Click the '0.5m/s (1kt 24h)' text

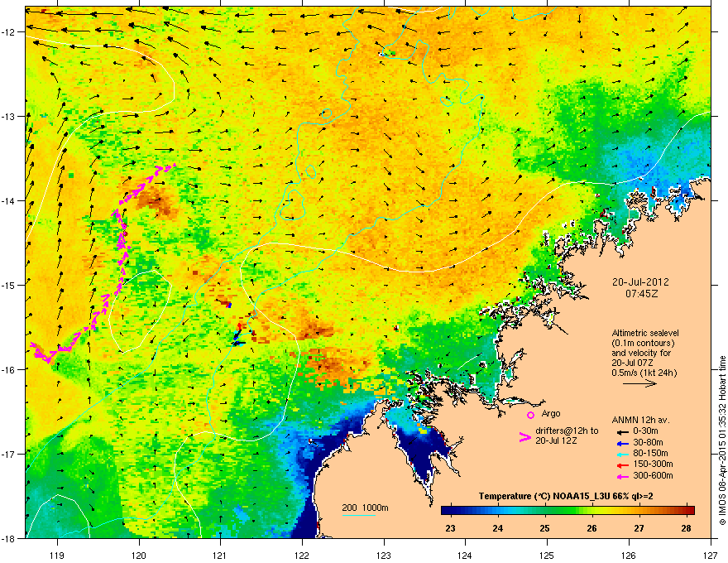[x=644, y=373]
